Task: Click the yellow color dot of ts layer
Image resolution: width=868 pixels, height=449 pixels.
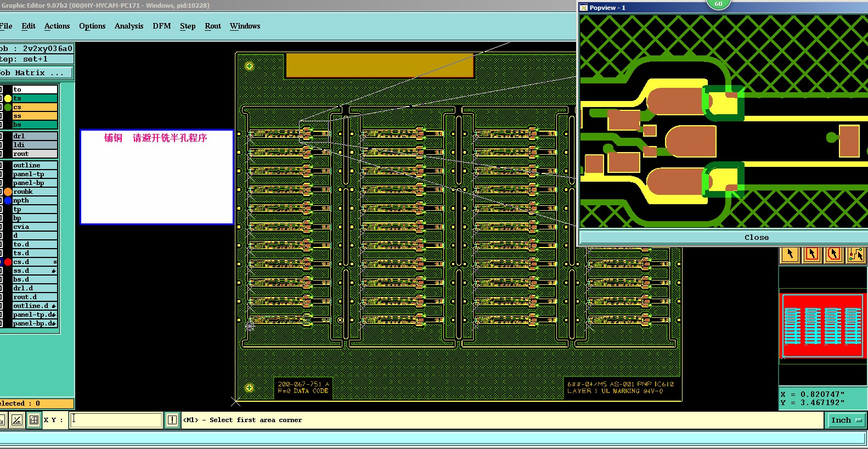Action: point(8,98)
